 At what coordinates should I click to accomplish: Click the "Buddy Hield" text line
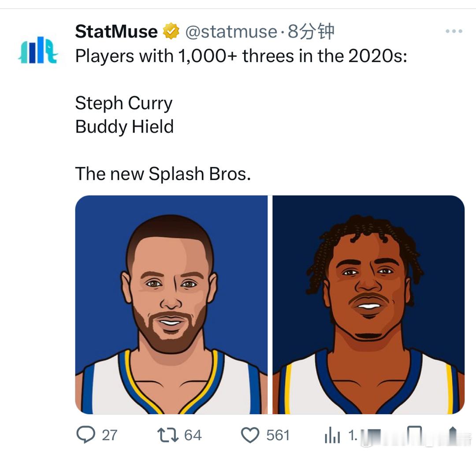(124, 127)
